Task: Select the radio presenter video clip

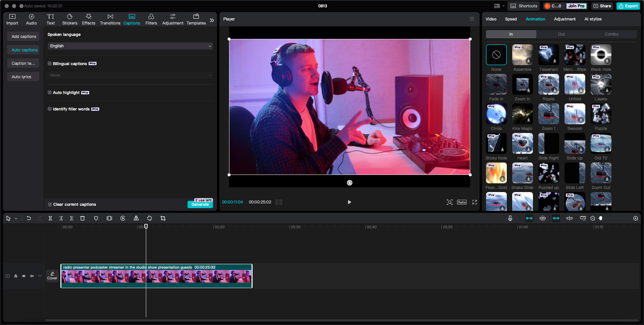Action: coord(156,276)
